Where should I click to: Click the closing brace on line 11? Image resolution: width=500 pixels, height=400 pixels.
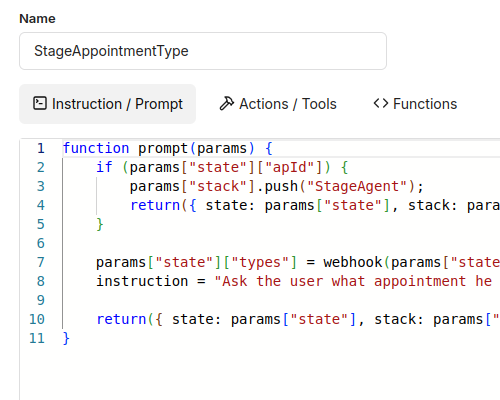tap(66, 338)
